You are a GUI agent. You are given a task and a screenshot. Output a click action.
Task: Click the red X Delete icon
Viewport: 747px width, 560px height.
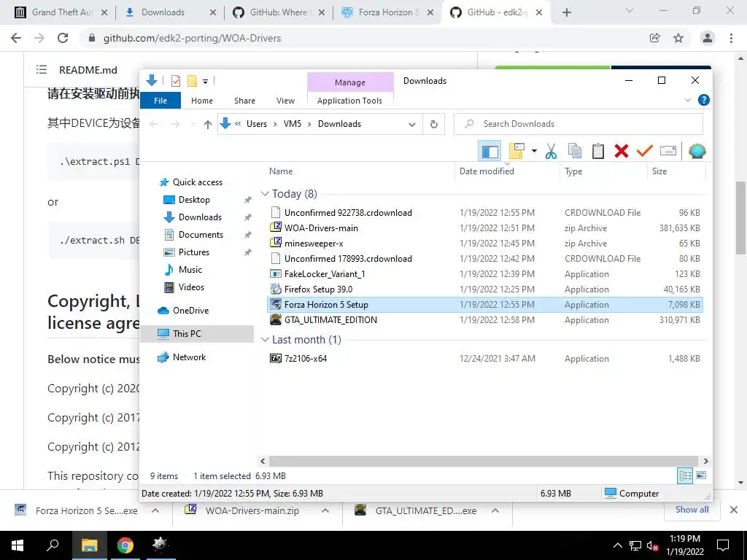(x=622, y=152)
